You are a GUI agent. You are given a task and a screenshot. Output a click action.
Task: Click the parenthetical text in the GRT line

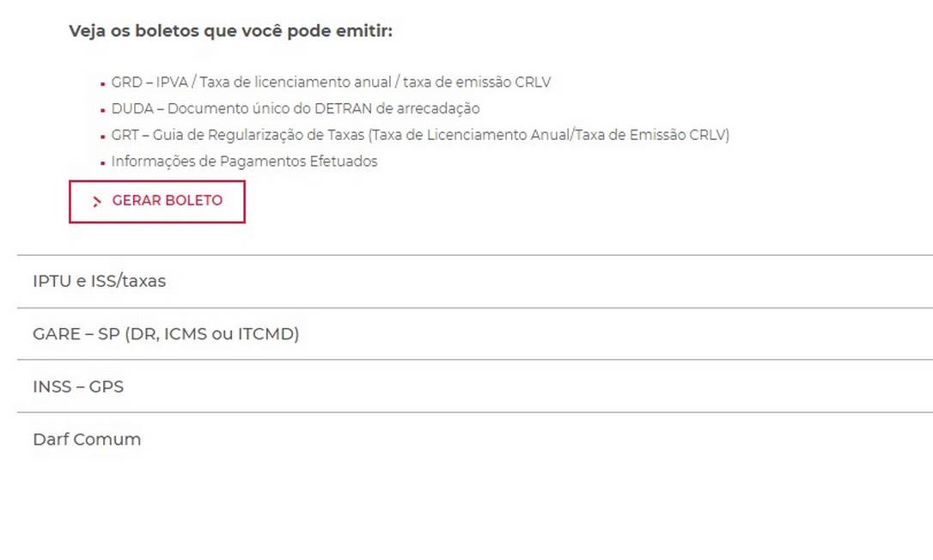point(548,135)
